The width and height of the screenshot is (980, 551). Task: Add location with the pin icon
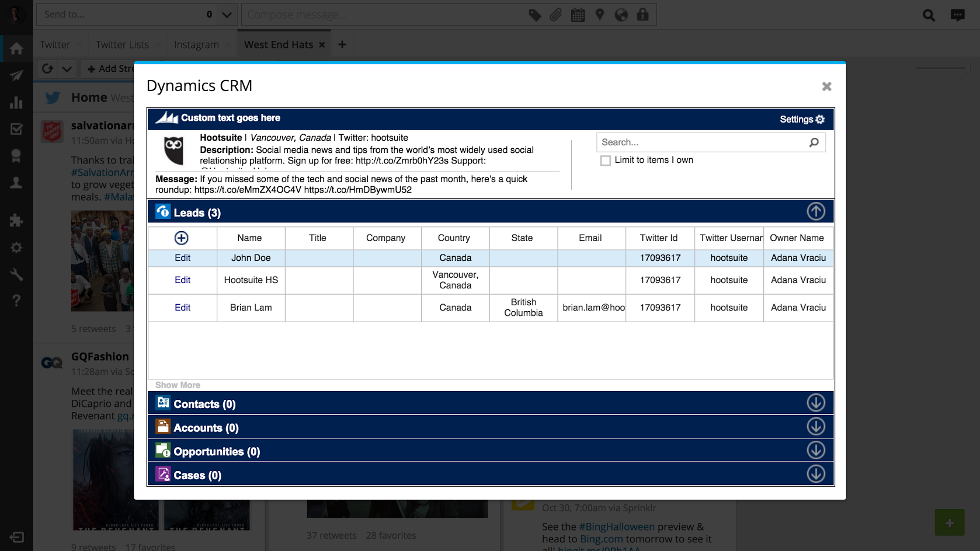(x=599, y=15)
